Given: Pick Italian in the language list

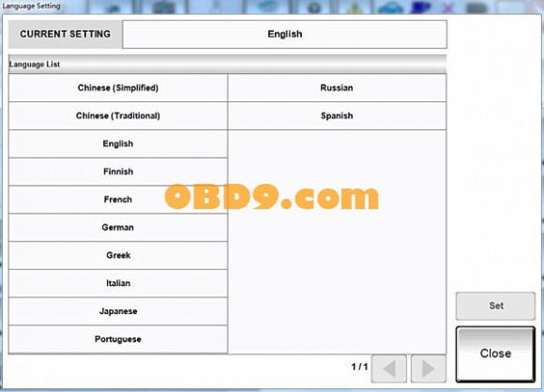Looking at the screenshot, I should point(118,283).
